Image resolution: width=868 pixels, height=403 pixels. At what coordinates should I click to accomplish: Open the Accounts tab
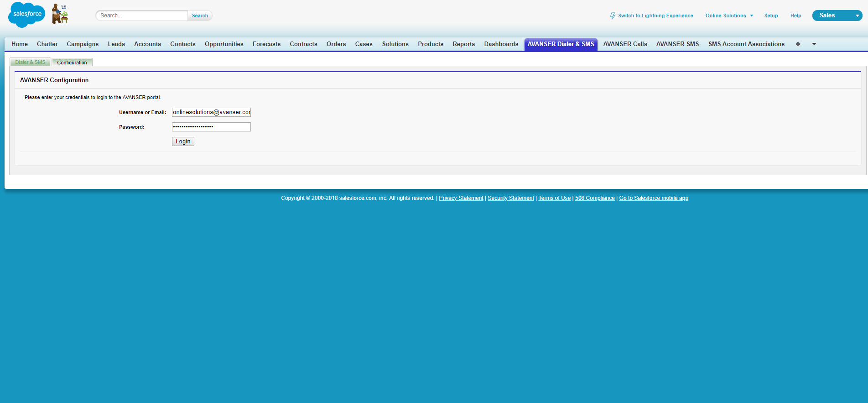[x=147, y=44]
